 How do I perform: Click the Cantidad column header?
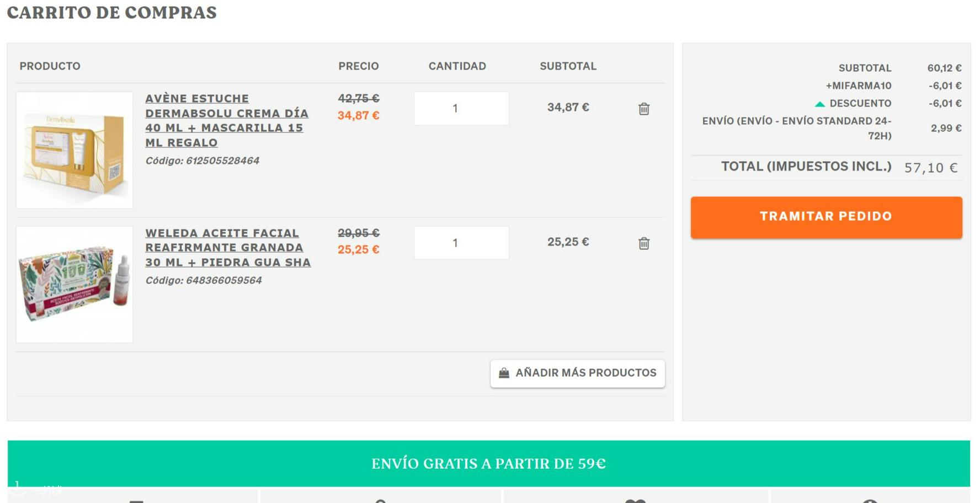457,66
